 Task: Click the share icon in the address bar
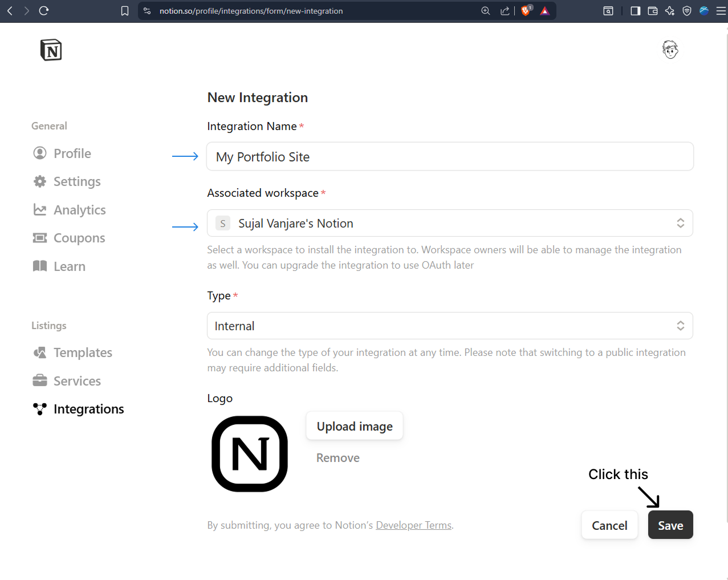[x=505, y=11]
